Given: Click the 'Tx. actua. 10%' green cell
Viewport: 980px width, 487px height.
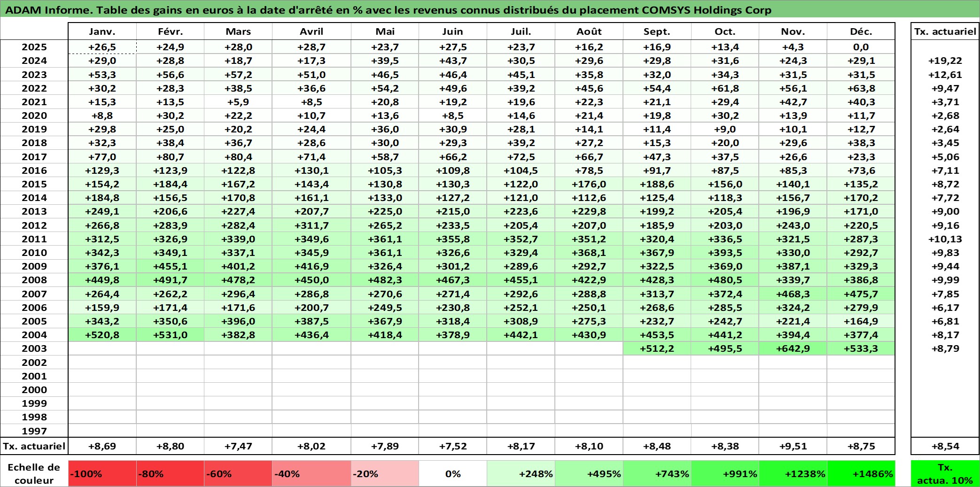Looking at the screenshot, I should (945, 473).
